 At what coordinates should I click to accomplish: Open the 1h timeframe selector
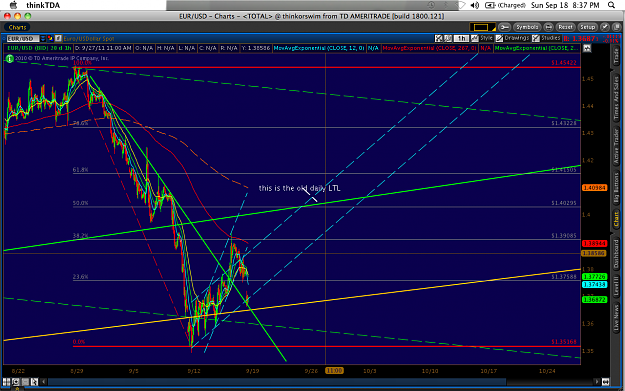pyautogui.click(x=461, y=39)
